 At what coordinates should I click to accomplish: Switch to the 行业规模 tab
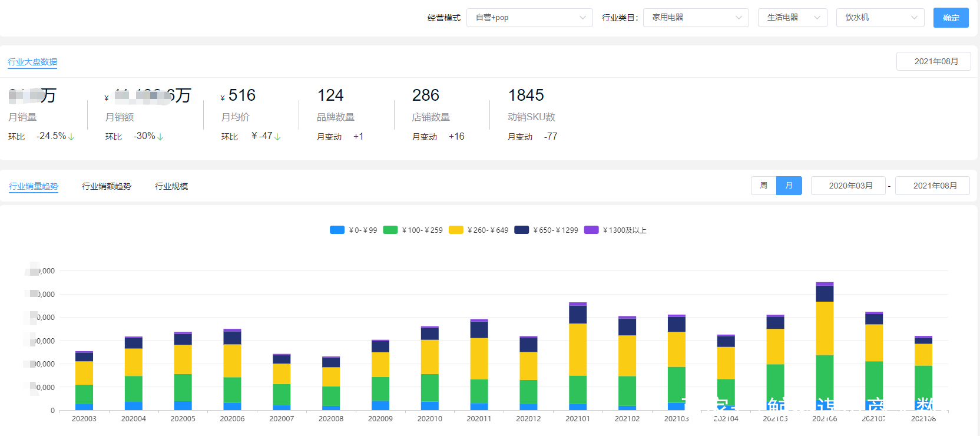[171, 186]
